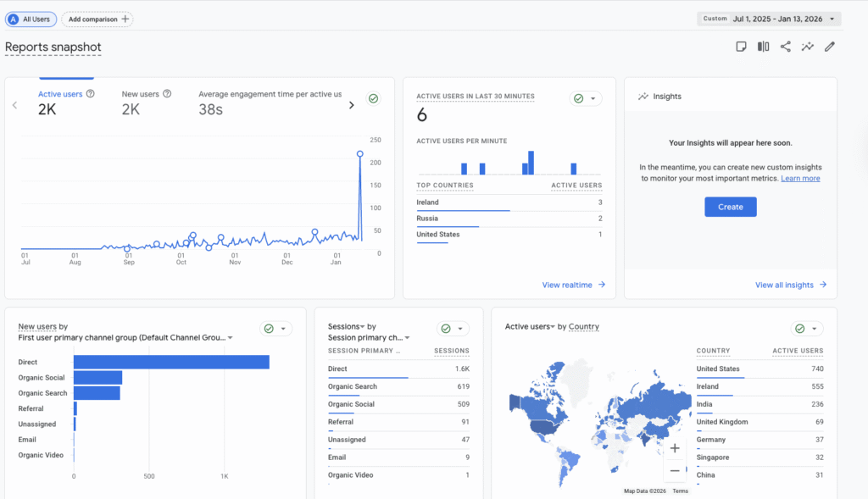Click the Share this report icon
The image size is (868, 499).
(786, 47)
